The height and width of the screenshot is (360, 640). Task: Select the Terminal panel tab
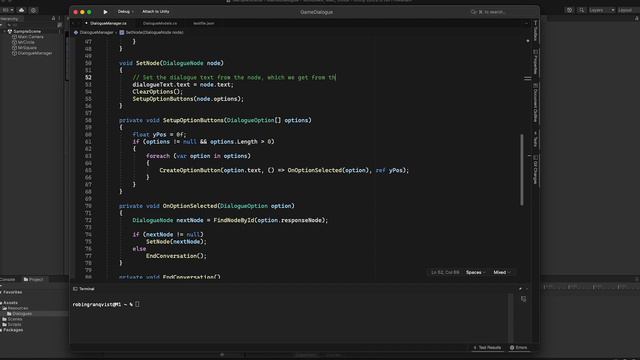(x=84, y=289)
